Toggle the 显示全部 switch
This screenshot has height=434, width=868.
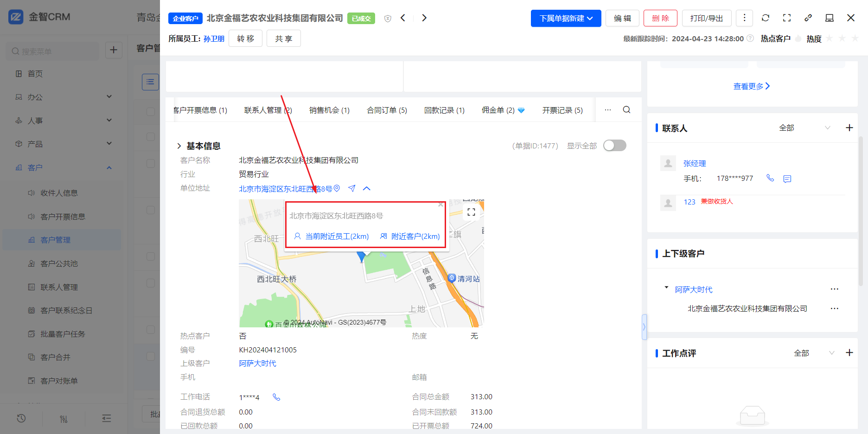tap(615, 146)
